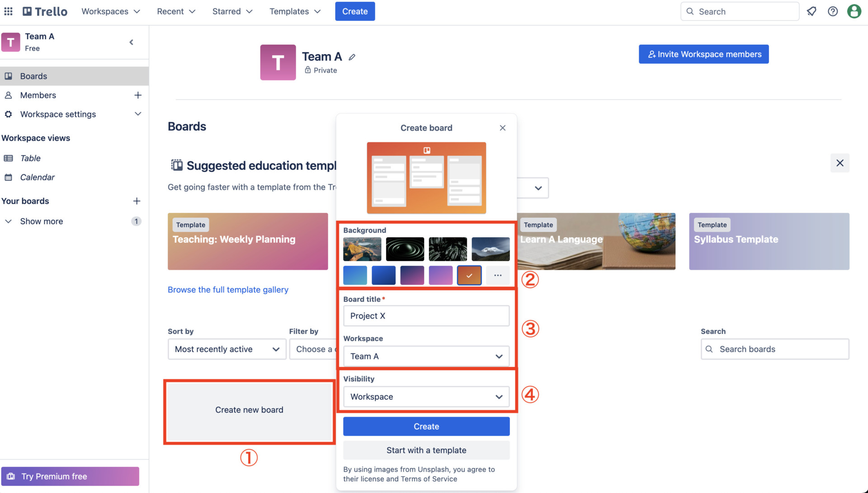Open the Visibility dropdown set to Workspace
This screenshot has height=493, width=868.
425,396
